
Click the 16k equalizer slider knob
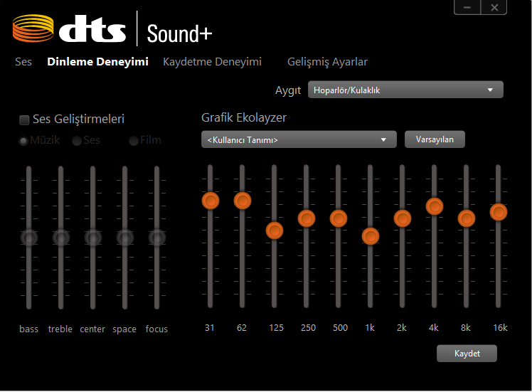pos(499,212)
